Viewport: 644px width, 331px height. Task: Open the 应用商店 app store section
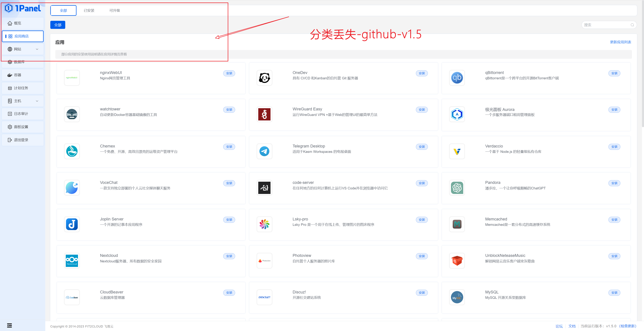tap(22, 36)
